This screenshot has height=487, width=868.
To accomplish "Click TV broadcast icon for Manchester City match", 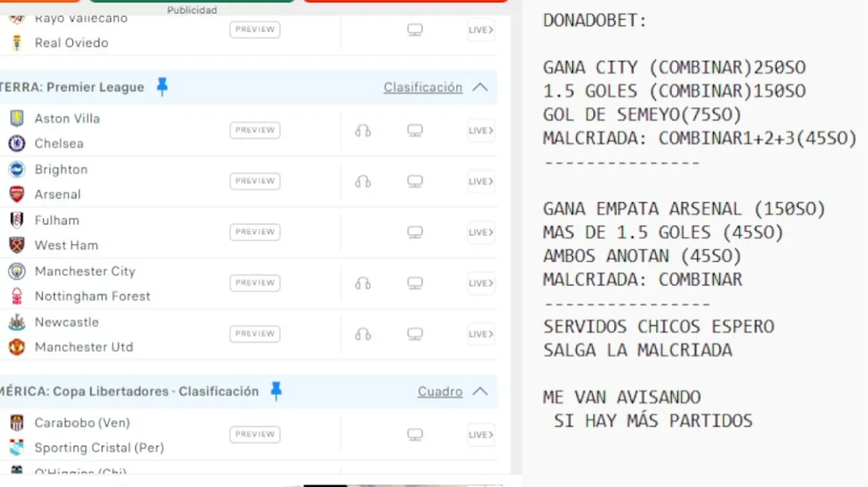I will (415, 283).
